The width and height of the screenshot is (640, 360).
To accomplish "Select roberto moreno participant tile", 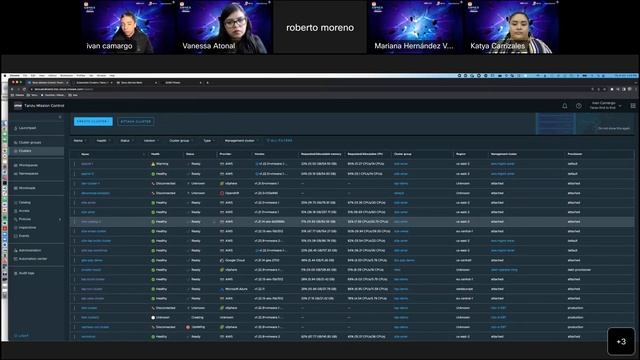I will point(320,27).
